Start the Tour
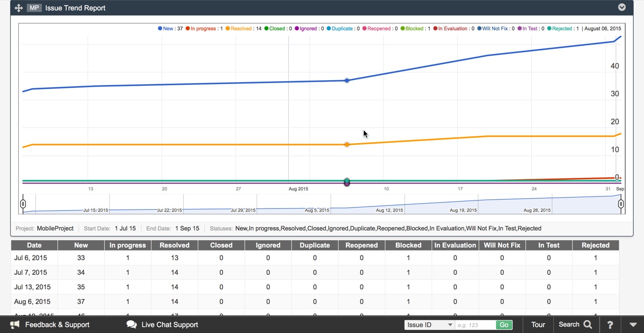 538,325
